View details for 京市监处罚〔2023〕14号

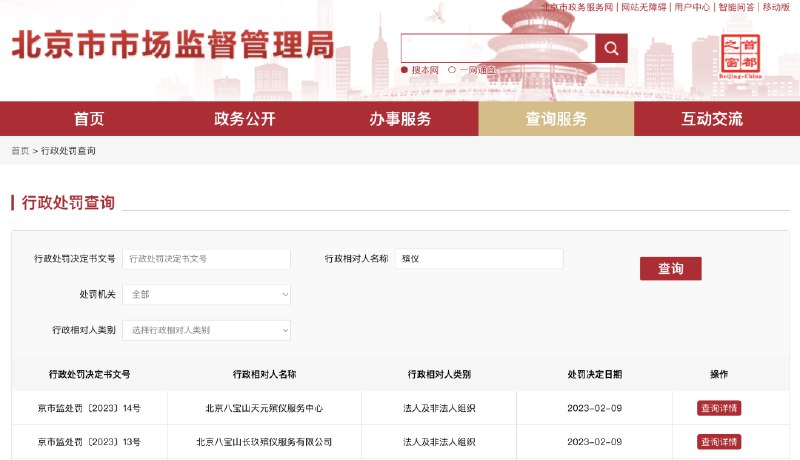[x=719, y=408]
